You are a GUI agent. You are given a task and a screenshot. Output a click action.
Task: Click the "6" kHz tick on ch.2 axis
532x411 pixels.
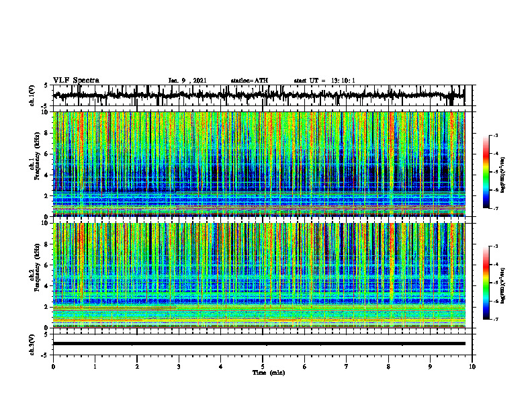[48, 265]
